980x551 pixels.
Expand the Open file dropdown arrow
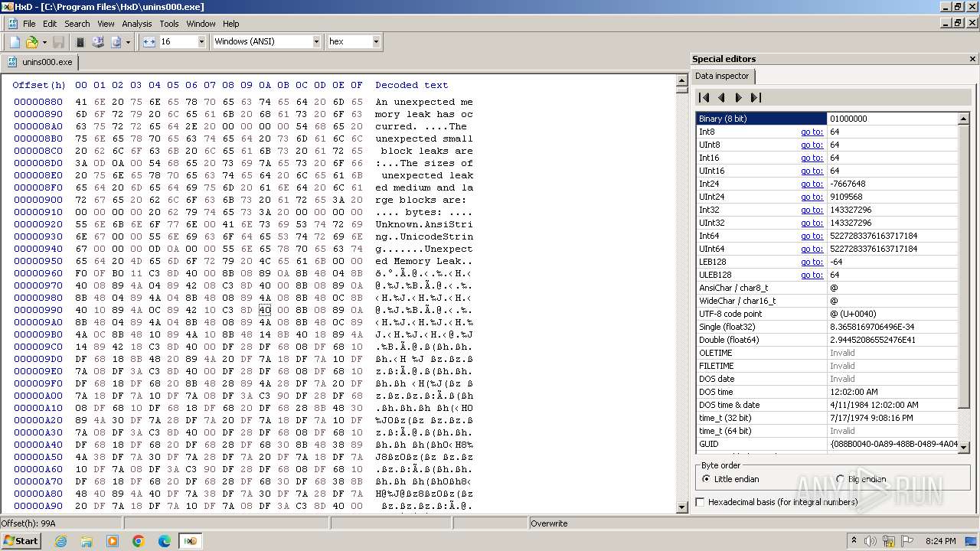pyautogui.click(x=44, y=42)
